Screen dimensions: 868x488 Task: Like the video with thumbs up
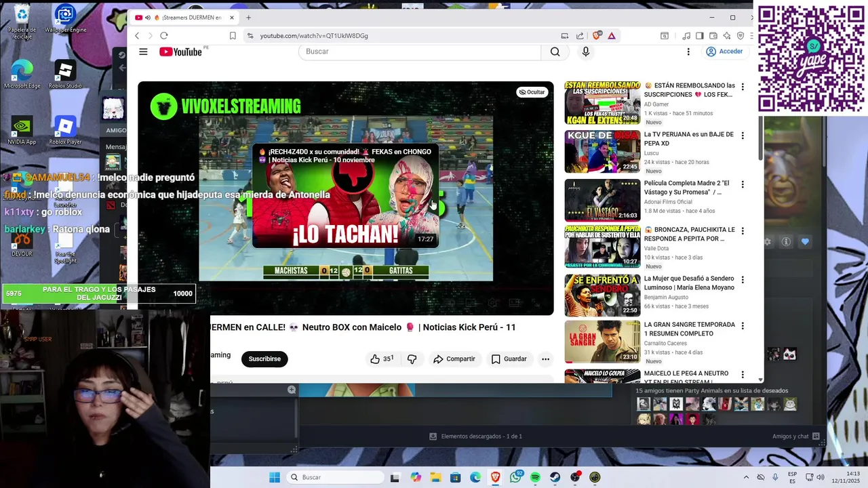[x=382, y=359]
